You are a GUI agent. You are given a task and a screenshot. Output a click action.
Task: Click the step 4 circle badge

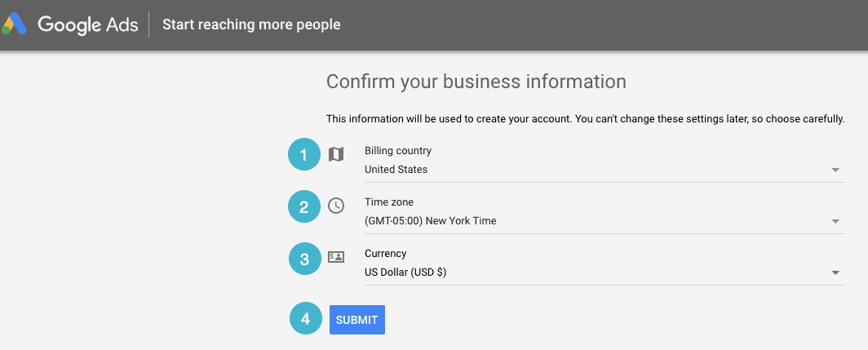coord(306,319)
